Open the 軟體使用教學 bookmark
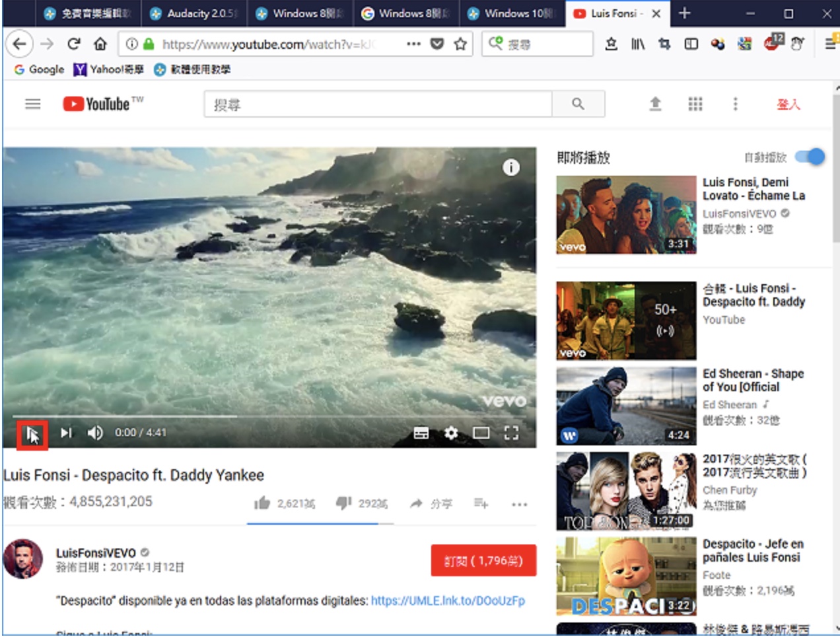Image resolution: width=840 pixels, height=637 pixels. (x=192, y=69)
